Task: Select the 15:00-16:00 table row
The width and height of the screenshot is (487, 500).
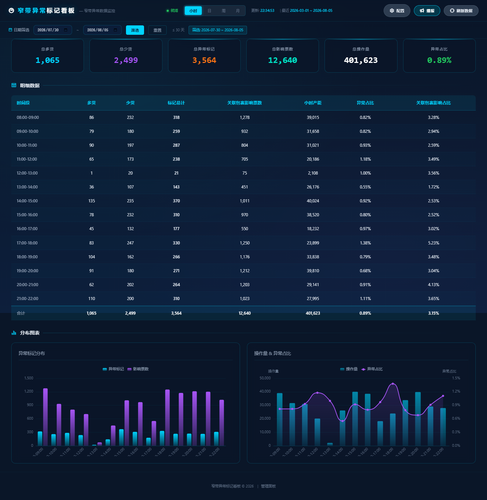Action: pos(243,215)
